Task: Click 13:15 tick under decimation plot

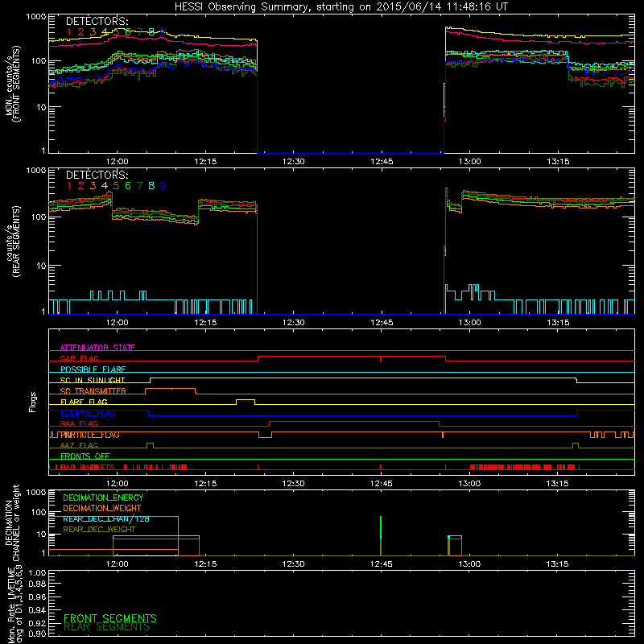Action: click(558, 564)
